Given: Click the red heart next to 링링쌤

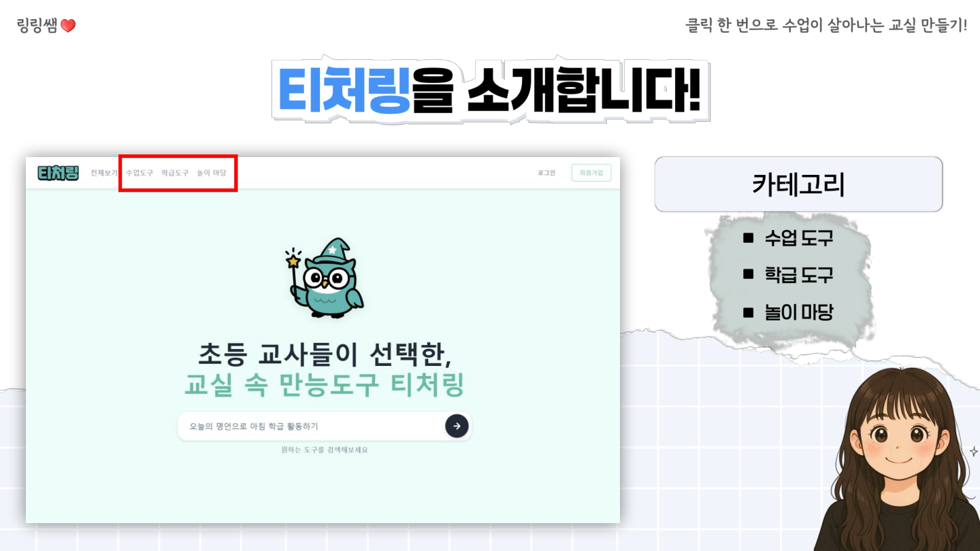Looking at the screenshot, I should click(68, 26).
